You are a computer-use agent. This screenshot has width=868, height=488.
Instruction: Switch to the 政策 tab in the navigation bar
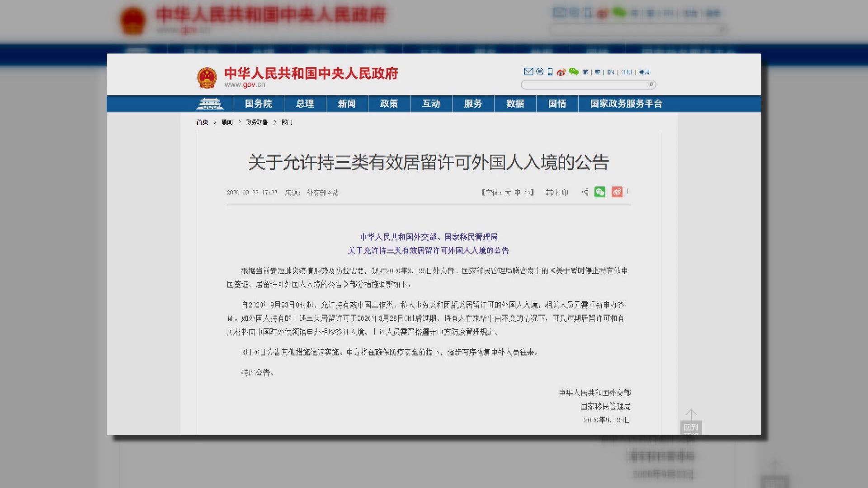[x=389, y=104]
